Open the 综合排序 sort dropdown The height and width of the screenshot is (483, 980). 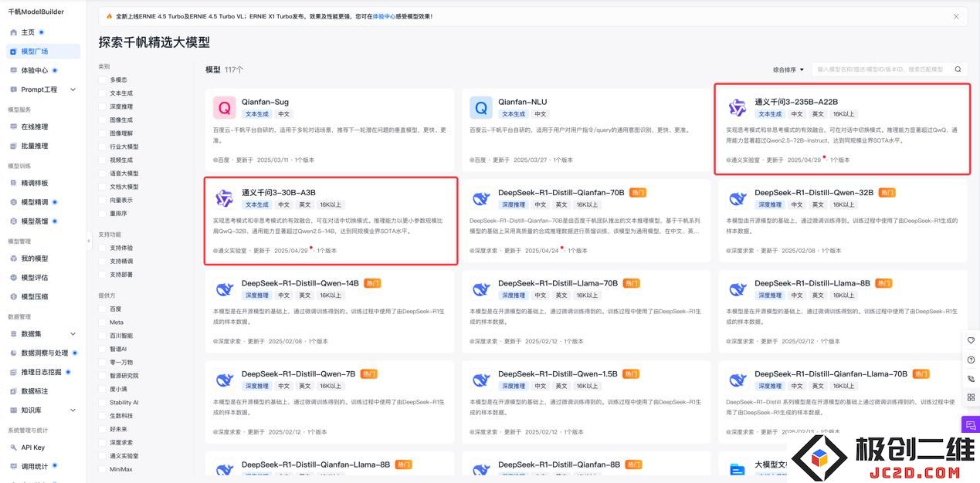(x=788, y=69)
